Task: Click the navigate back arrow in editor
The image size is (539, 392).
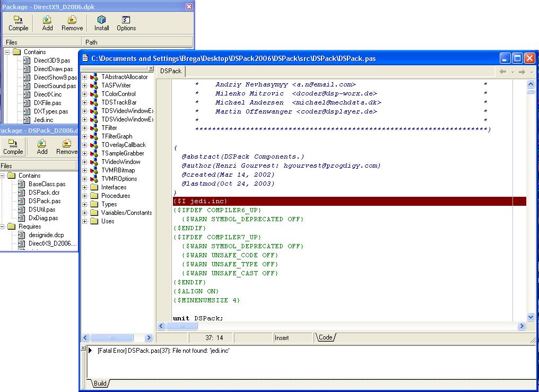Action: (x=503, y=72)
